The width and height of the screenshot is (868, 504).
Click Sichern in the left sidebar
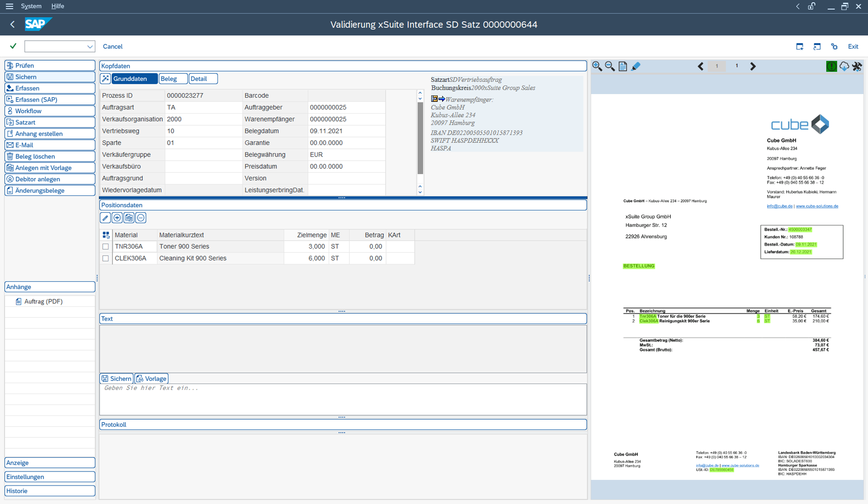click(50, 77)
